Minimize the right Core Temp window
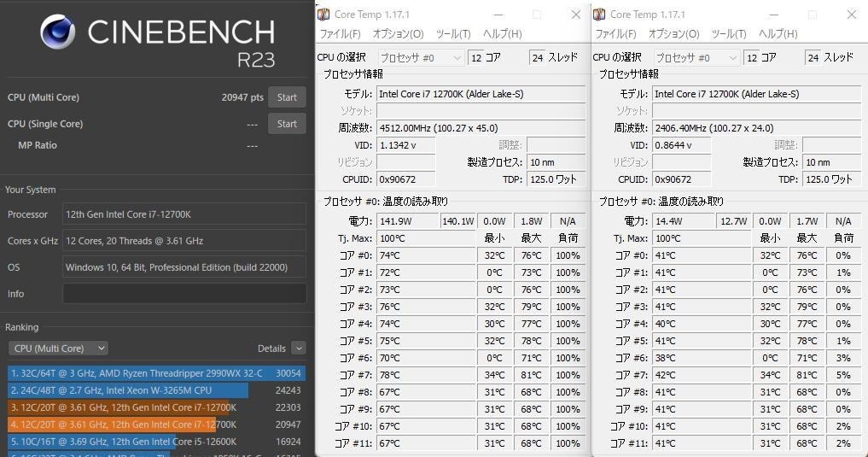The height and width of the screenshot is (457, 868). pyautogui.click(x=774, y=15)
